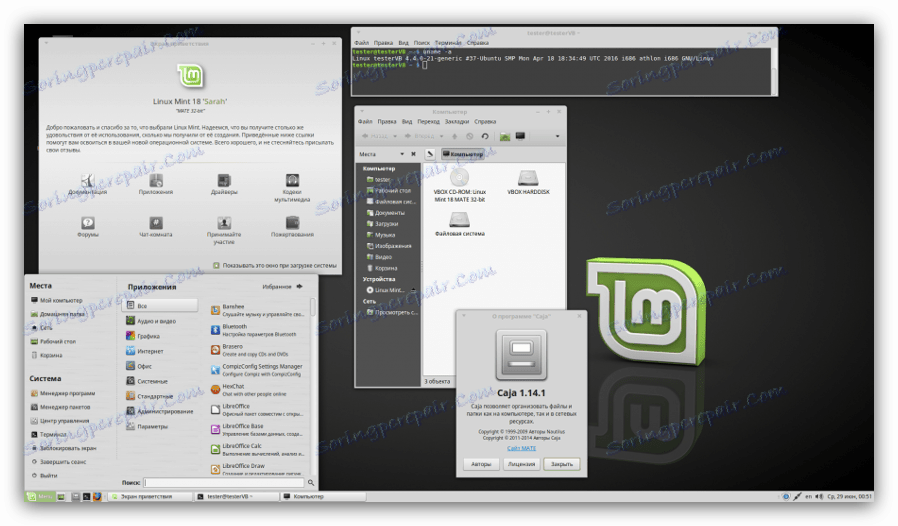Open Документы in Caja sidebar
The image size is (898, 526).
(x=385, y=213)
